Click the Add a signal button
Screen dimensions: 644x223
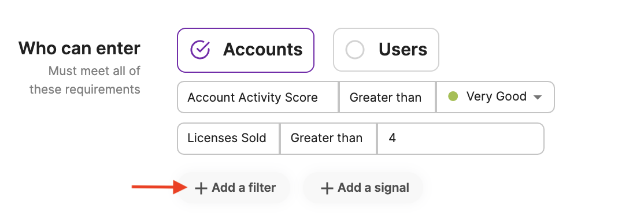pyautogui.click(x=363, y=188)
